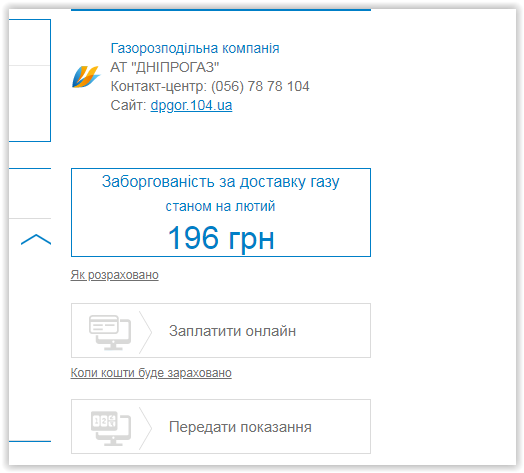Open the Коли кошти буде зараховано link

click(151, 373)
